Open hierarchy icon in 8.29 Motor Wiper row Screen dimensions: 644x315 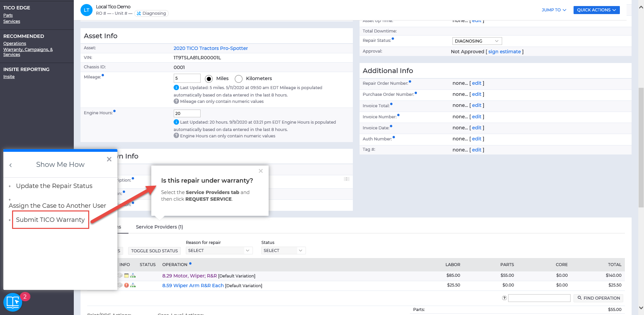click(x=133, y=275)
